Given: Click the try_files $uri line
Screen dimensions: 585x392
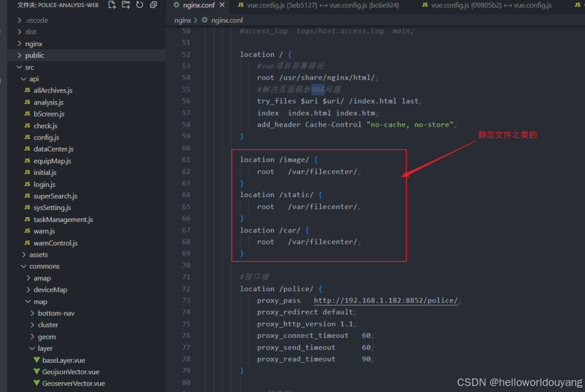Looking at the screenshot, I should 340,101.
